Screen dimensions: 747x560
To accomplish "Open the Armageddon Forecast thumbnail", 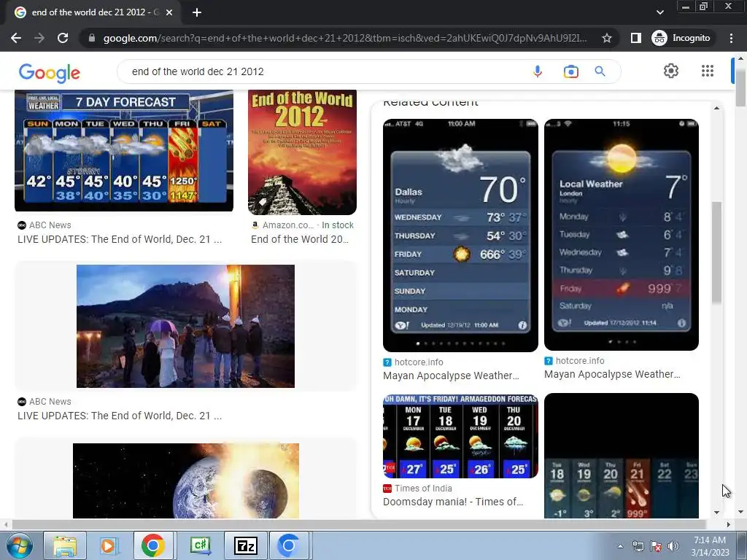I will coord(460,436).
